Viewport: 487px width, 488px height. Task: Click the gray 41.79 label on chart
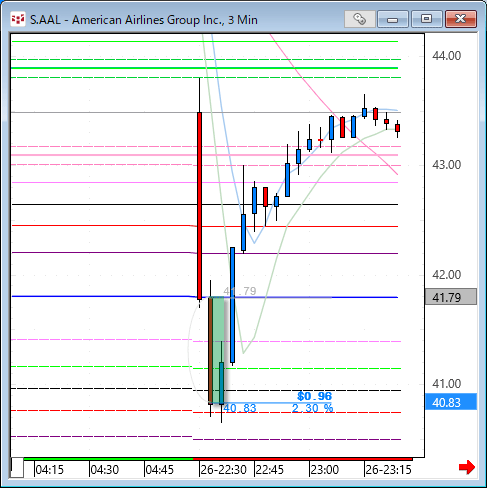(x=240, y=291)
